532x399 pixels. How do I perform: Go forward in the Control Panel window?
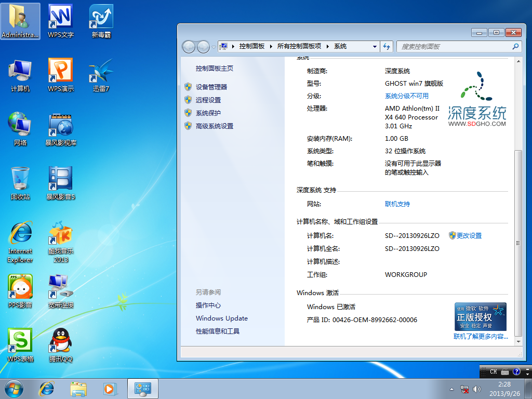203,47
